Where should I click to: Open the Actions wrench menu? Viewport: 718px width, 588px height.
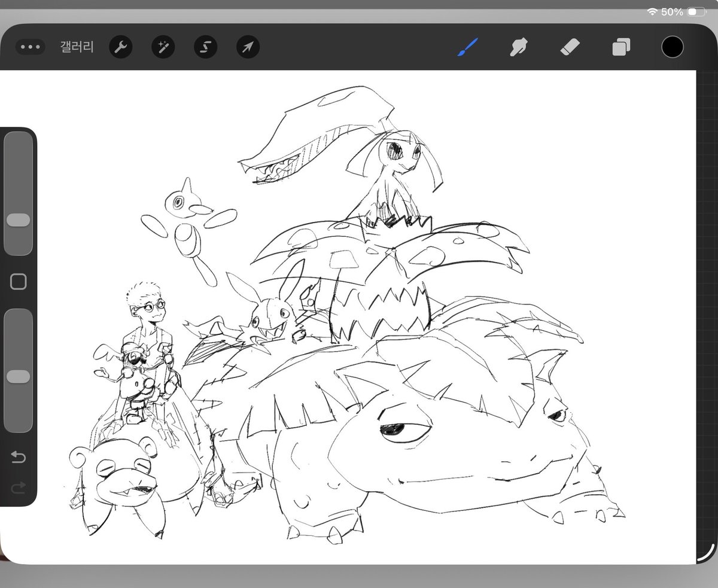click(x=121, y=47)
